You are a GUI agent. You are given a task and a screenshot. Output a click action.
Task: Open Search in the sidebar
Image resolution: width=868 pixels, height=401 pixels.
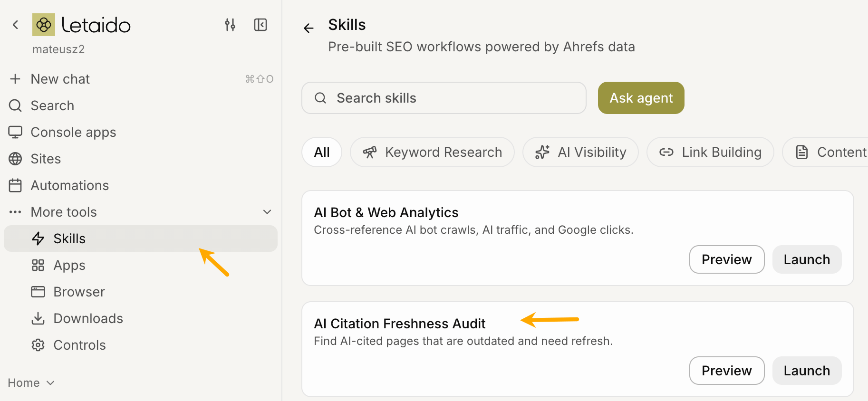141,105
